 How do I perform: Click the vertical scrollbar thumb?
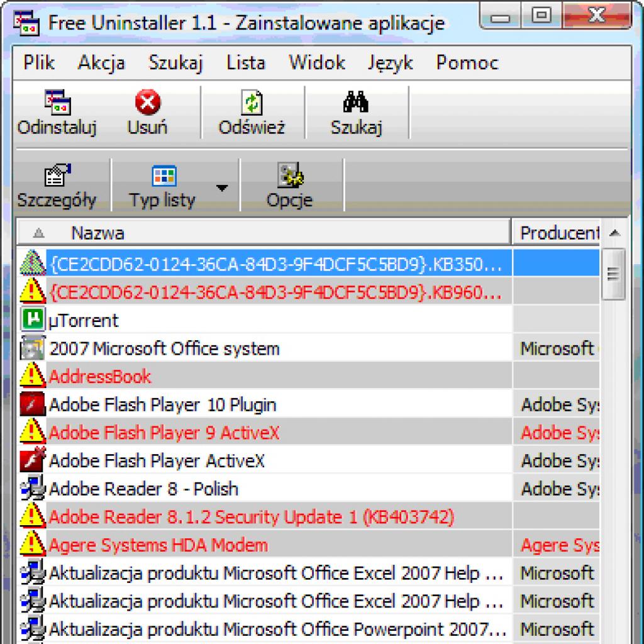click(x=614, y=274)
